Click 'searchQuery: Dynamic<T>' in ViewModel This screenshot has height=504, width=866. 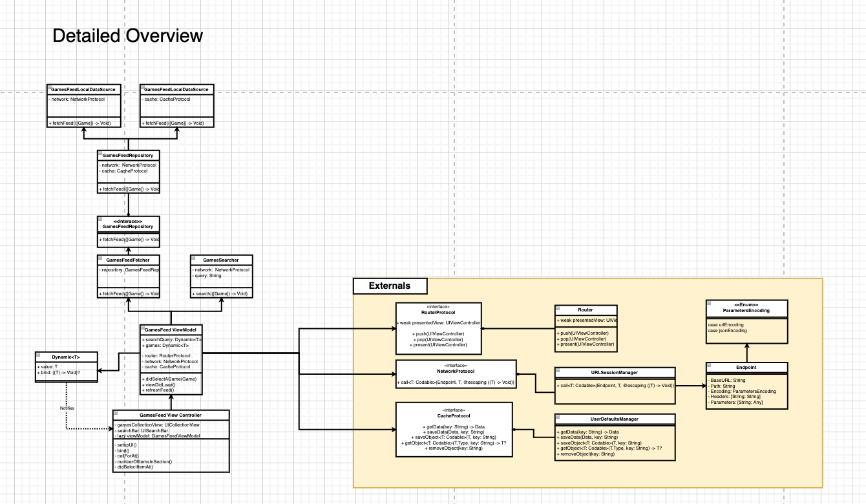172,340
